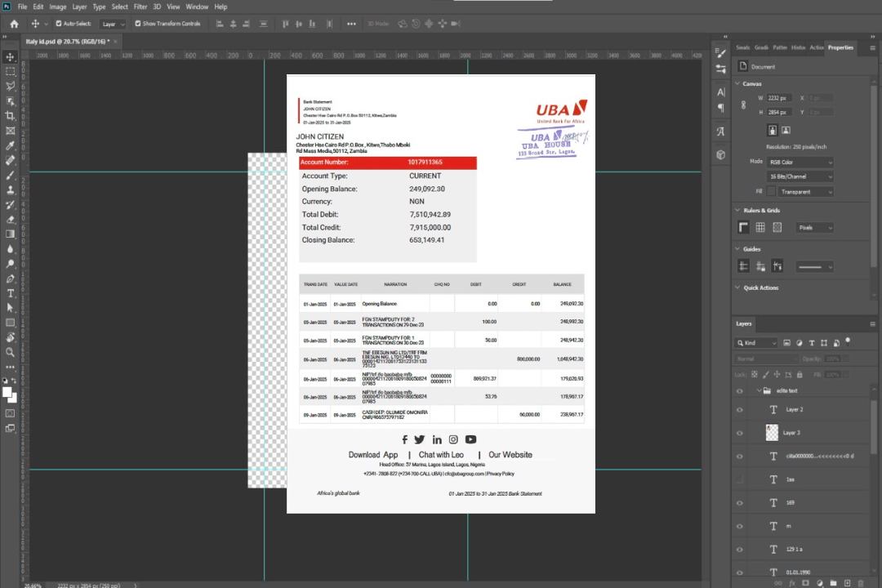Select the Zoom tool
The height and width of the screenshot is (588, 882).
coord(10,352)
